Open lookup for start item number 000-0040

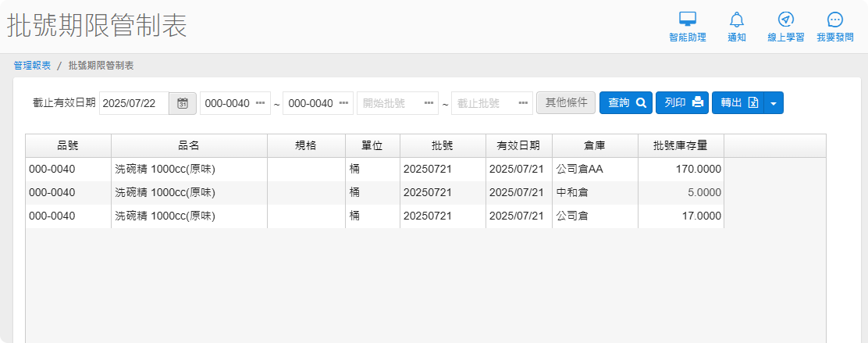coord(260,103)
